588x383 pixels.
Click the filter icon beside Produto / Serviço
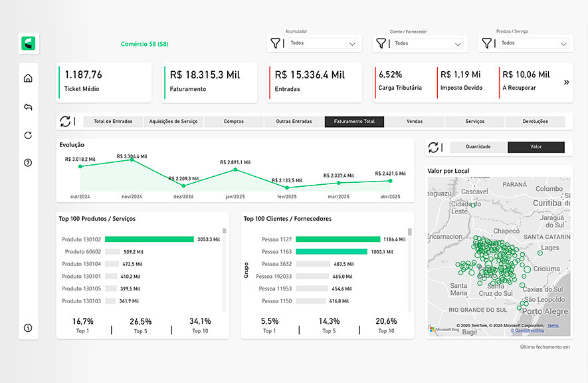(x=486, y=43)
